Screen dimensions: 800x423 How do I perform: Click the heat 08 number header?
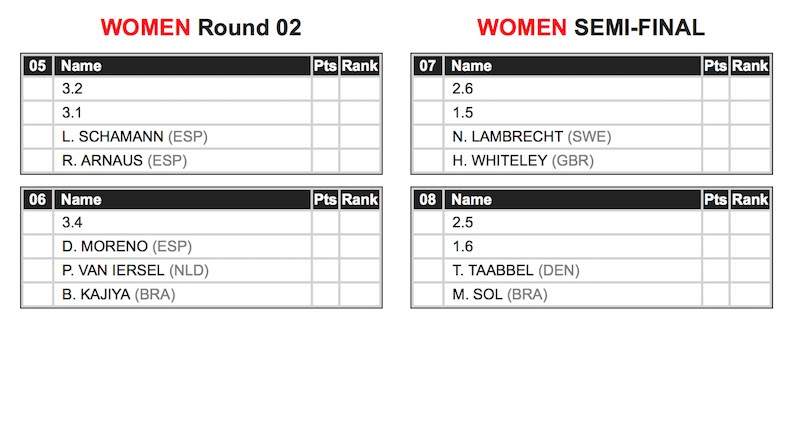coord(428,200)
